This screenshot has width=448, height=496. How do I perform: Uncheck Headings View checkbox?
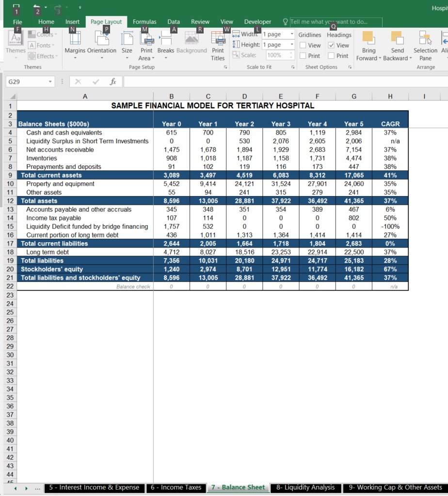[x=331, y=45]
